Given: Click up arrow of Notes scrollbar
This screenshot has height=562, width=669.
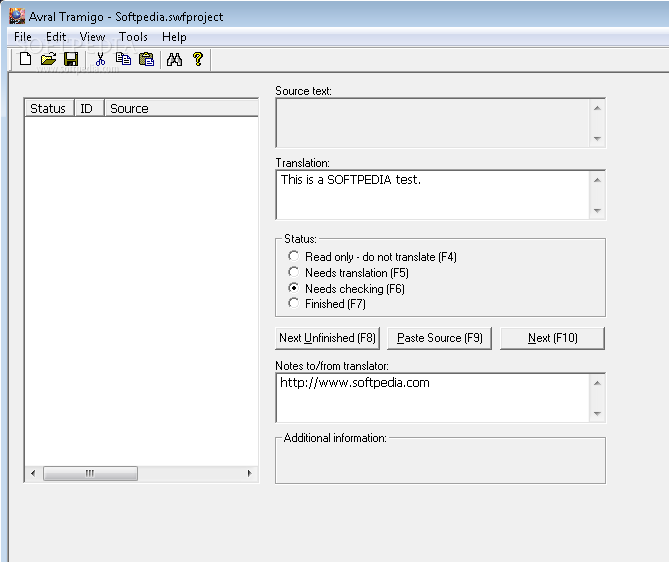Looking at the screenshot, I should click(x=597, y=383).
